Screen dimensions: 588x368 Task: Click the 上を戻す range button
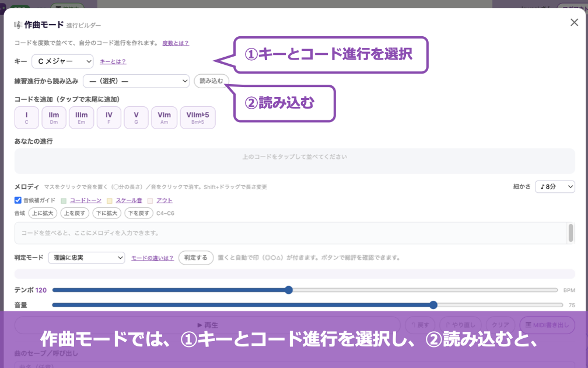(75, 213)
